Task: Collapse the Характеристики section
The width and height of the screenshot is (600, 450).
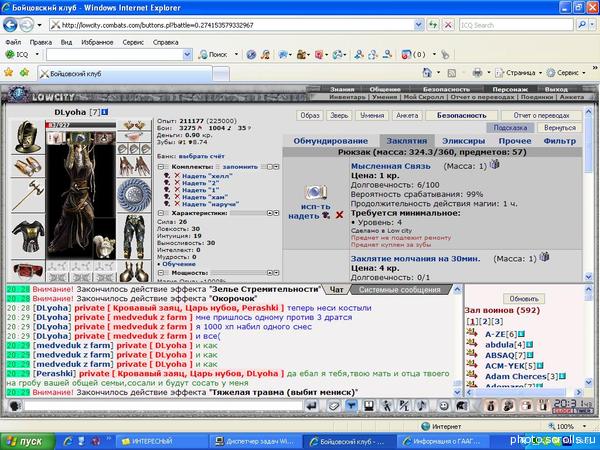Action: coord(161,213)
